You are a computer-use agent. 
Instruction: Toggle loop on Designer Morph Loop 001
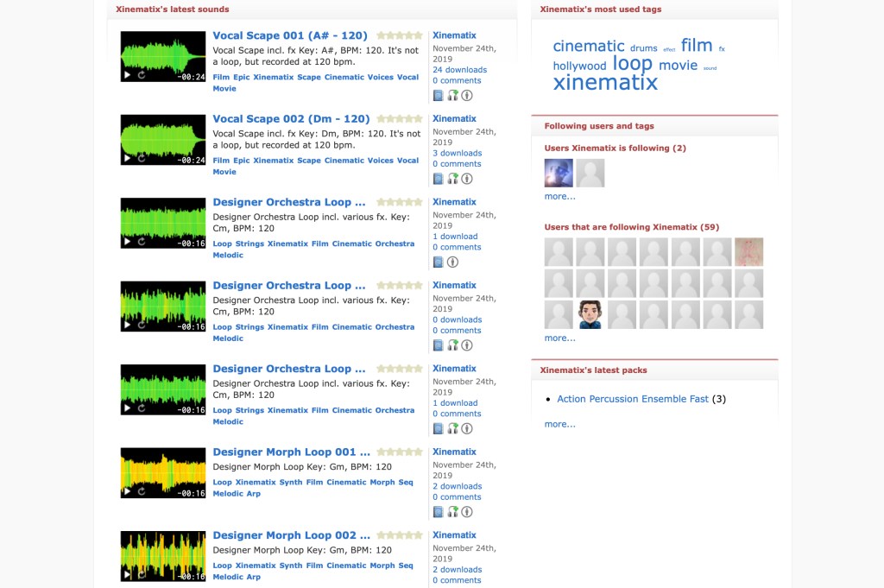(141, 491)
